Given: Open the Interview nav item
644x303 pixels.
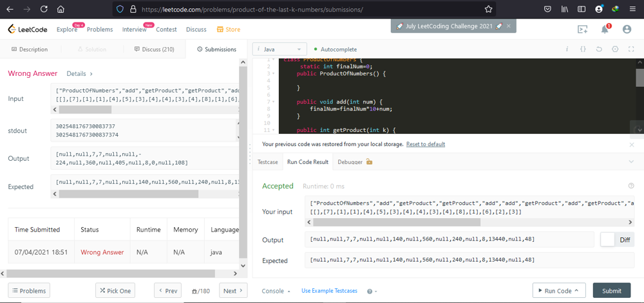Looking at the screenshot, I should click(x=135, y=29).
